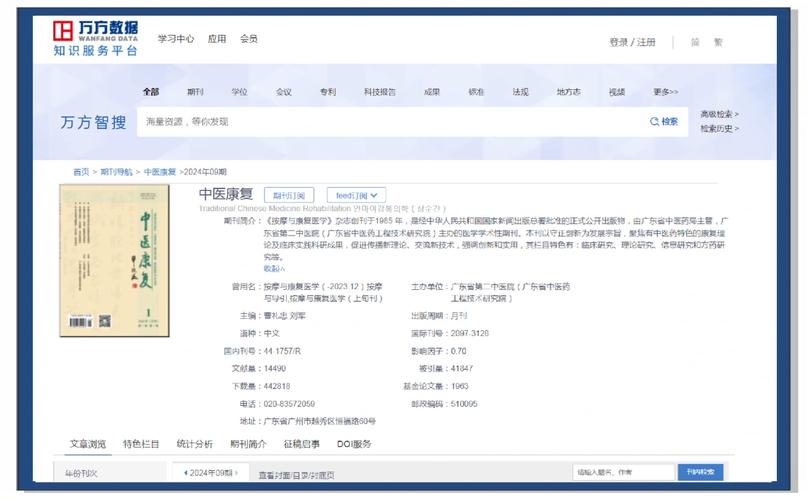Click the blue 刊内检索 button
The height and width of the screenshot is (500, 807).
tap(700, 472)
